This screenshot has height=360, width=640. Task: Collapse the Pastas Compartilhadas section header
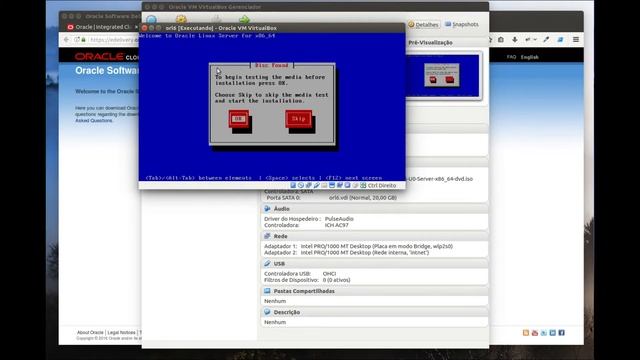pos(374,291)
